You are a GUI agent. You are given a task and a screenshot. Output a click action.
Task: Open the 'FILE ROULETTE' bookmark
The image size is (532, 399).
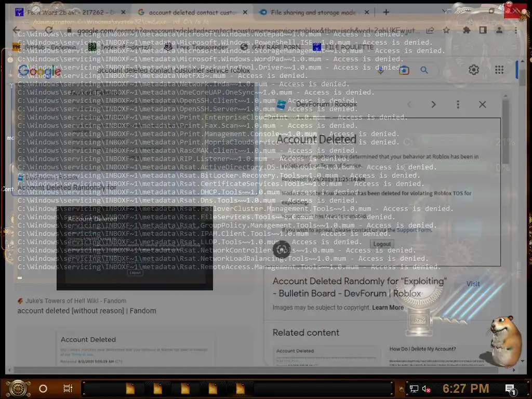343,47
